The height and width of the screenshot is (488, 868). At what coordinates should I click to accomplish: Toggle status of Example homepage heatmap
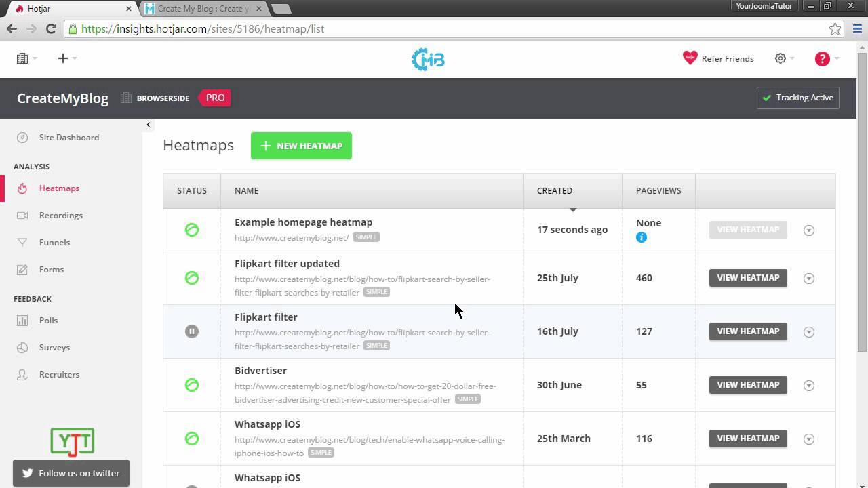[x=192, y=230]
